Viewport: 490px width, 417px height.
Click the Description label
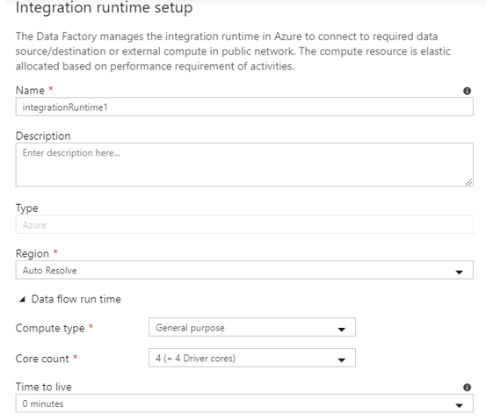(x=43, y=136)
